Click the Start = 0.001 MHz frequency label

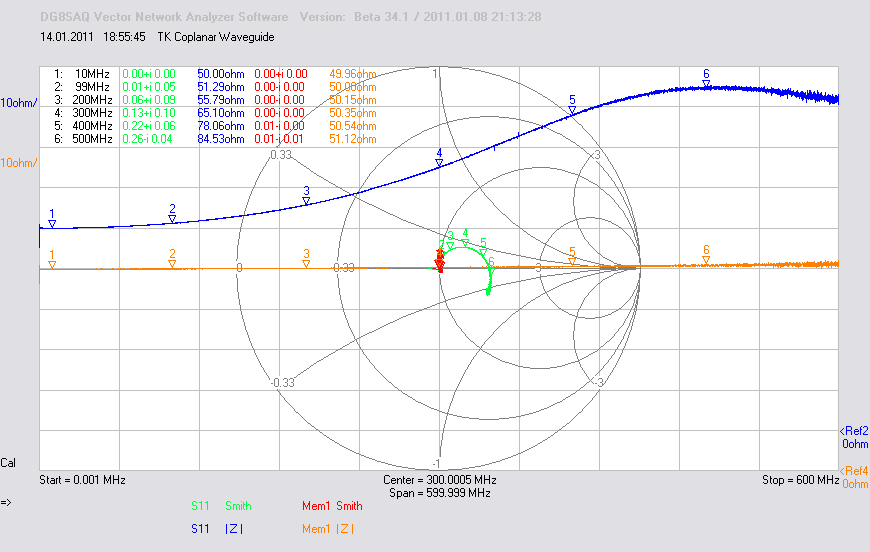pyautogui.click(x=82, y=480)
